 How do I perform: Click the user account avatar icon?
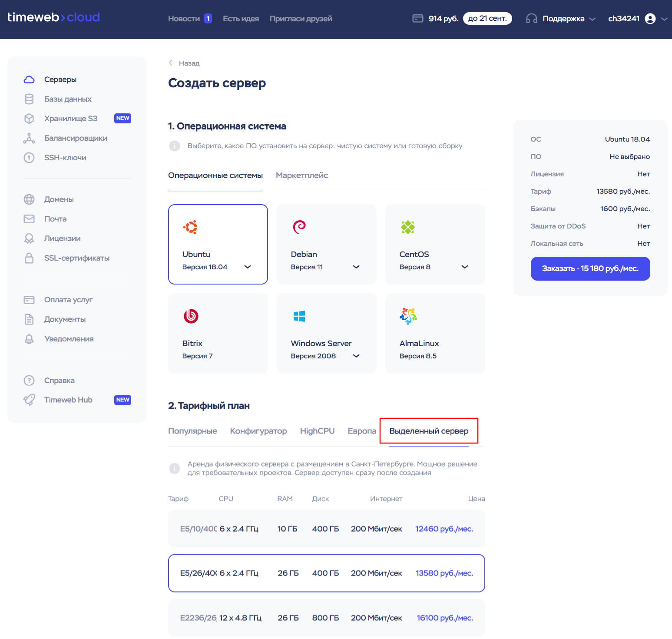650,19
